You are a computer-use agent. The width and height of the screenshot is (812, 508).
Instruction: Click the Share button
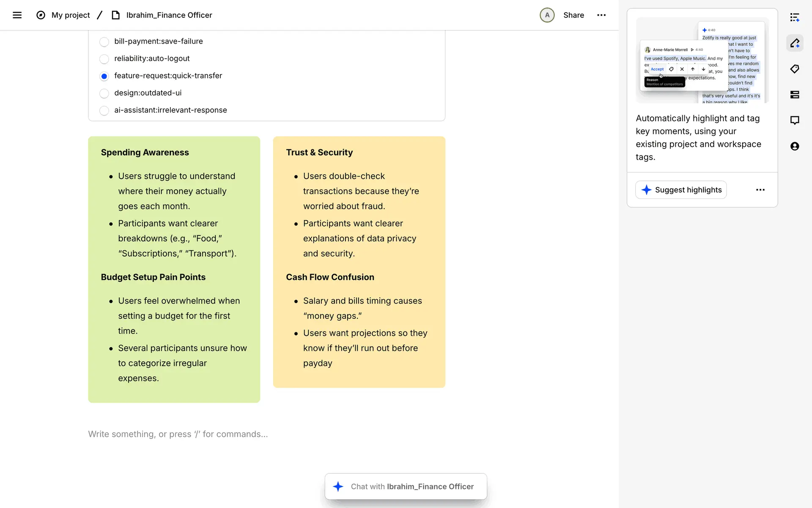pos(573,15)
